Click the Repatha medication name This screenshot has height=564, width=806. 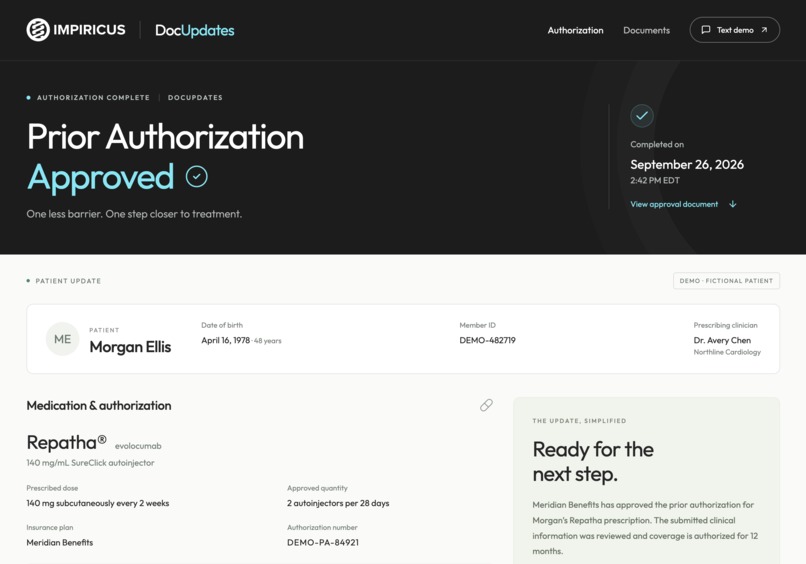pyautogui.click(x=66, y=442)
